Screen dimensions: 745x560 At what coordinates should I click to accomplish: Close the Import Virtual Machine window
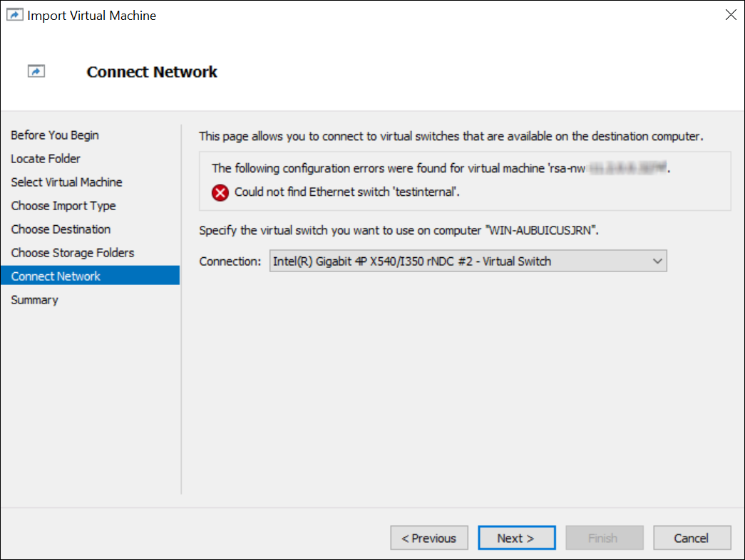pos(730,15)
